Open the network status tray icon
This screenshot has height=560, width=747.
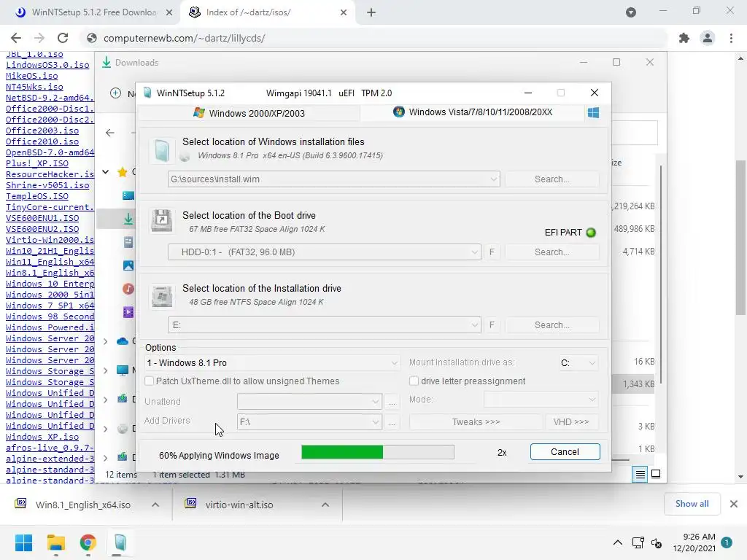pyautogui.click(x=638, y=542)
